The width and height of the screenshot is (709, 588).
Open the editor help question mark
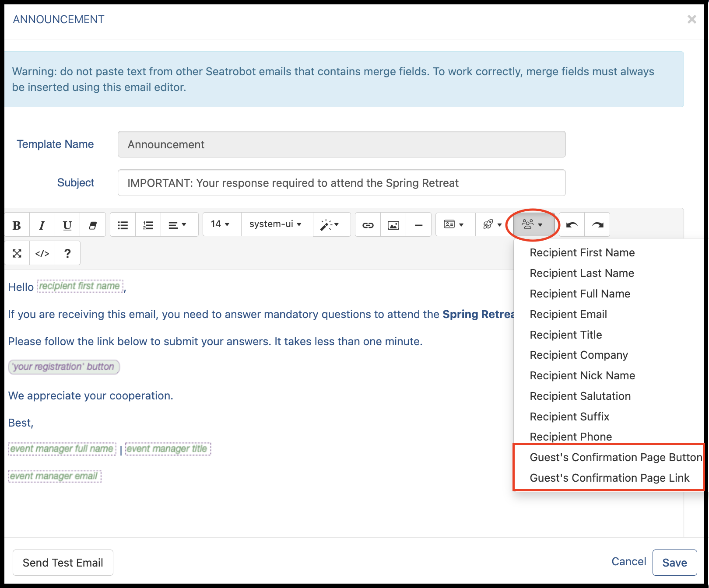point(67,253)
